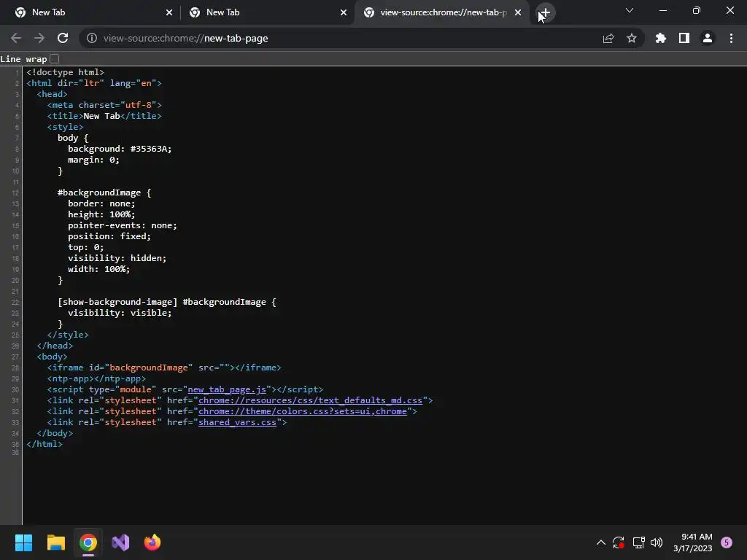Click the Chrome taskbar icon
The width and height of the screenshot is (747, 560).
coord(88,542)
